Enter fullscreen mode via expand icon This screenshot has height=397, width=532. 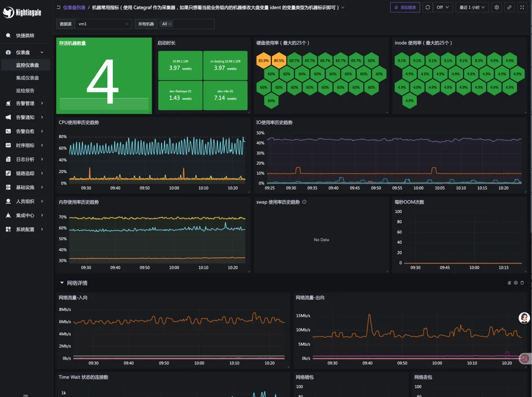(x=522, y=7)
